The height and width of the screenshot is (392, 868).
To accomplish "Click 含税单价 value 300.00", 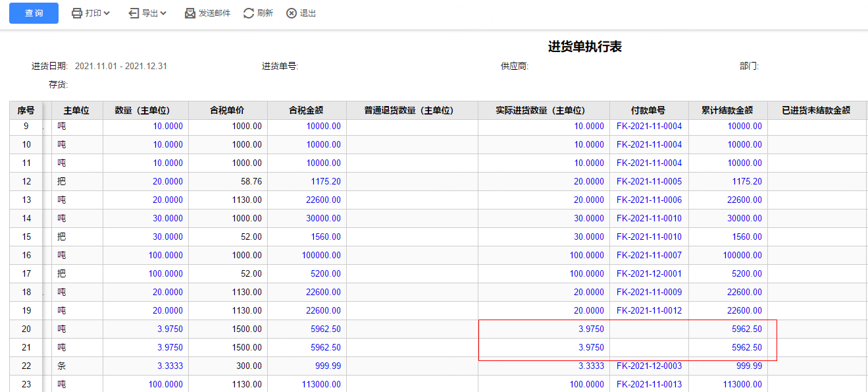I will click(x=248, y=366).
